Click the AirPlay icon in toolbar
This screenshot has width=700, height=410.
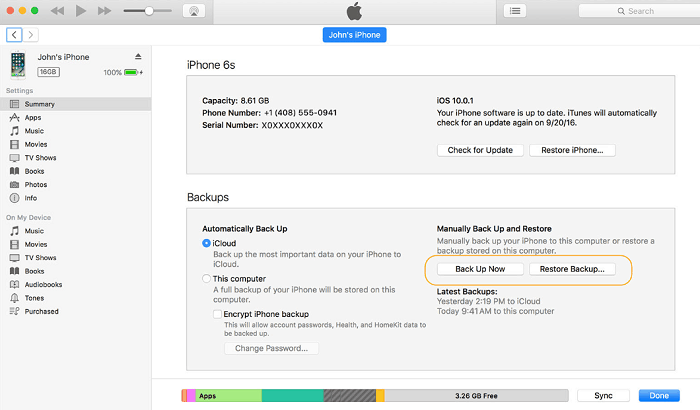[x=194, y=11]
